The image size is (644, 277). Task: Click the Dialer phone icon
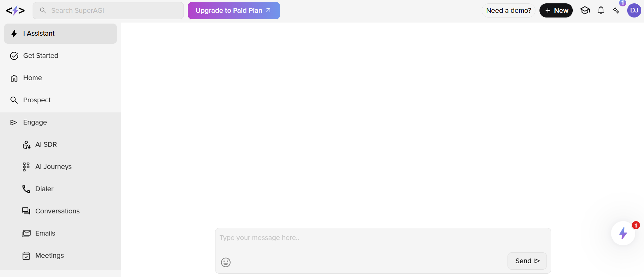tap(26, 189)
